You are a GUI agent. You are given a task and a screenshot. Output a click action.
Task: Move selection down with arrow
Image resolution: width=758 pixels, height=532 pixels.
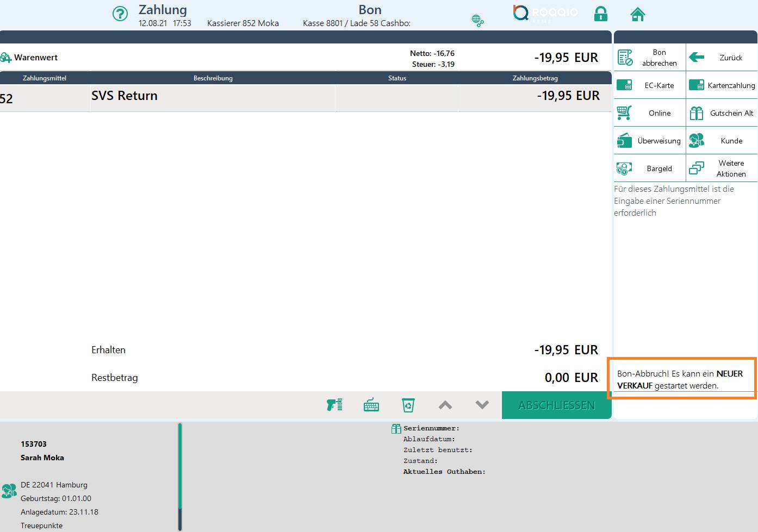click(x=482, y=405)
